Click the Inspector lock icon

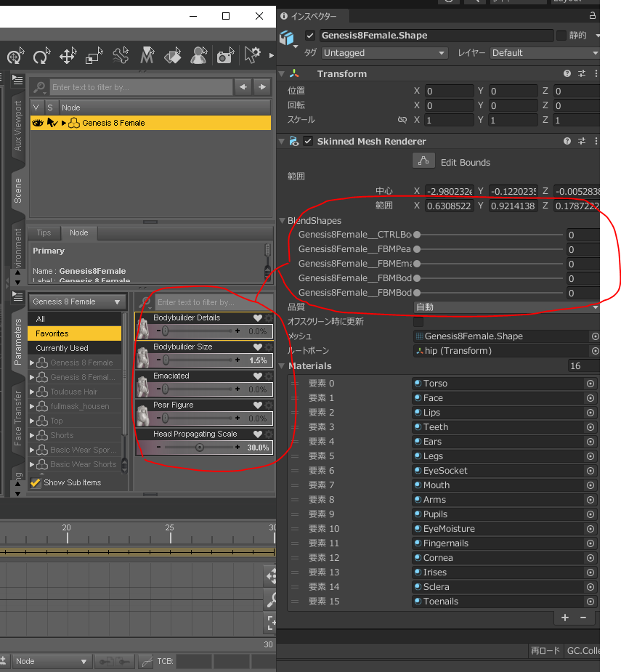(592, 16)
